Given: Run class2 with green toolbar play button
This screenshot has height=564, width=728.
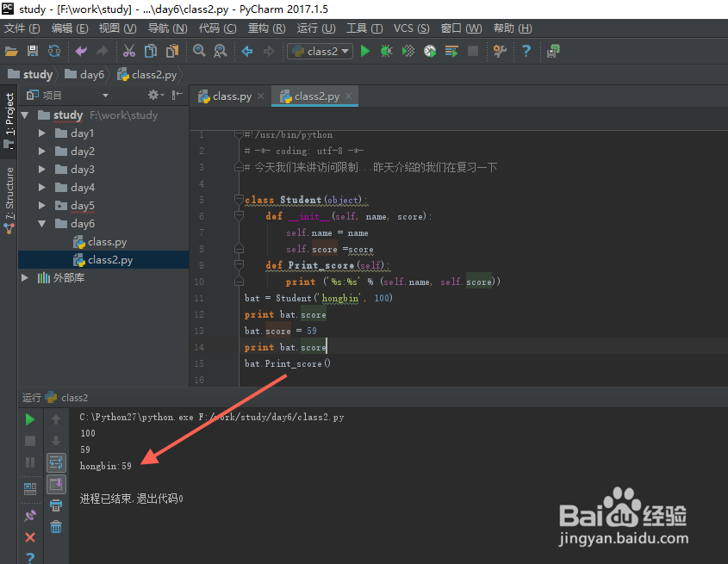Looking at the screenshot, I should click(x=365, y=51).
